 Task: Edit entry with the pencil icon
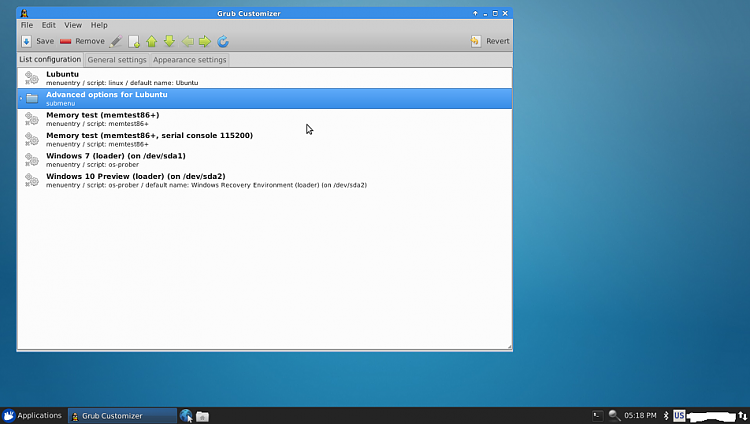point(116,42)
